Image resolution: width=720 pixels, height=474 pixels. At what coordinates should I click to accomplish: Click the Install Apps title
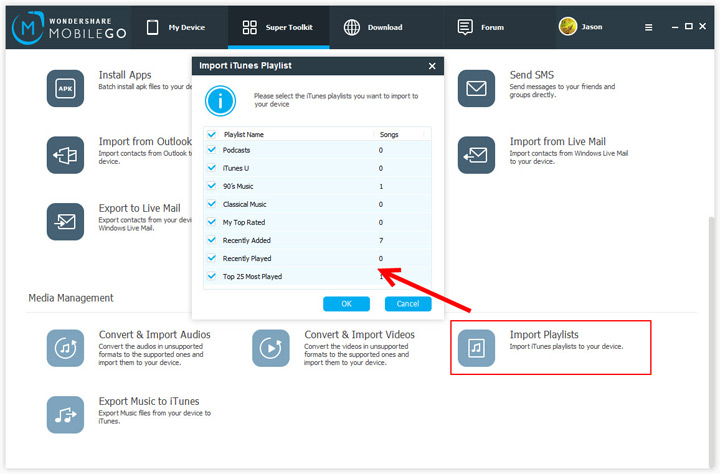(125, 75)
